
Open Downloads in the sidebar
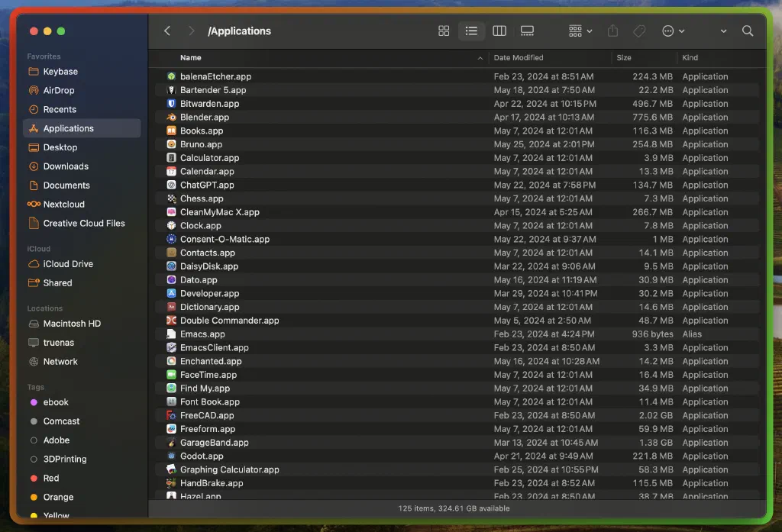tap(82, 166)
